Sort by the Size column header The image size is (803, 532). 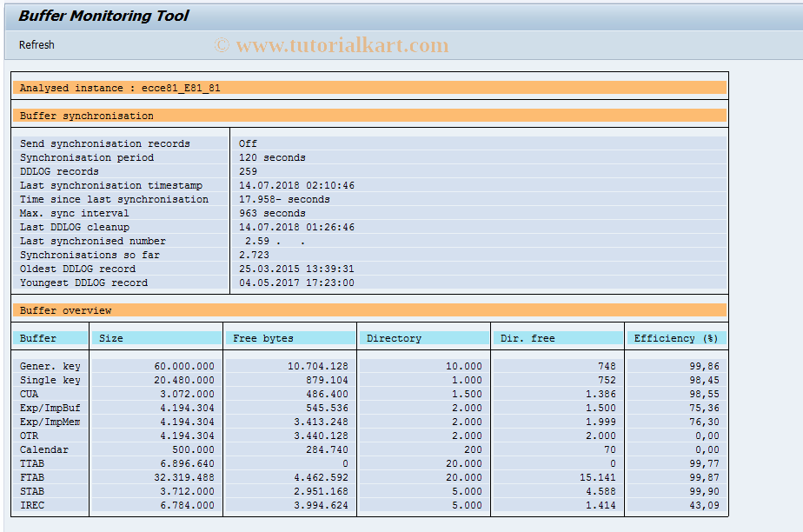[x=111, y=338]
